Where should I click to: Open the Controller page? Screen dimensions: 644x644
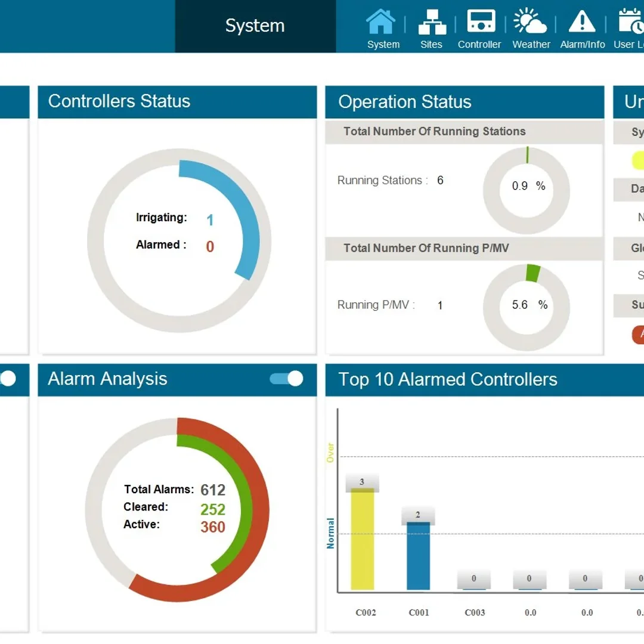click(x=479, y=26)
